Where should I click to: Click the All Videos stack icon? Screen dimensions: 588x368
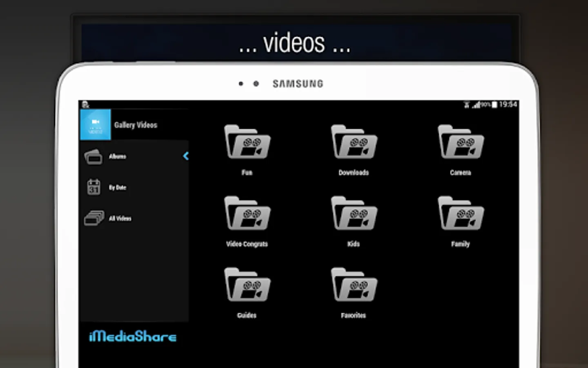(94, 218)
